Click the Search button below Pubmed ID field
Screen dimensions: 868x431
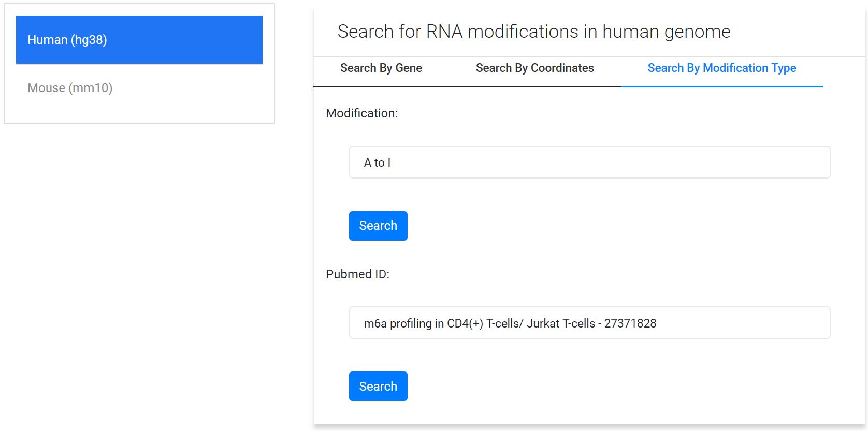tap(378, 386)
